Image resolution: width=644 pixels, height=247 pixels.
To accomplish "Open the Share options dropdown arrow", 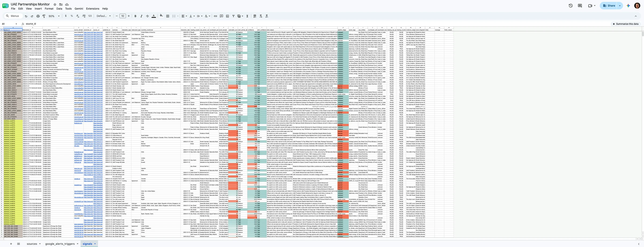I will [620, 6].
